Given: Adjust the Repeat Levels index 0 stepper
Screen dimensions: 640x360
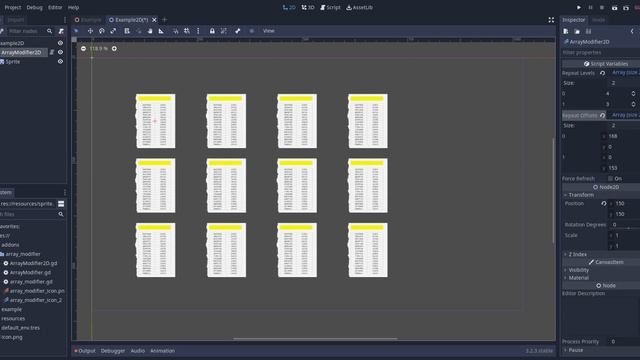Looking at the screenshot, I should (633, 93).
